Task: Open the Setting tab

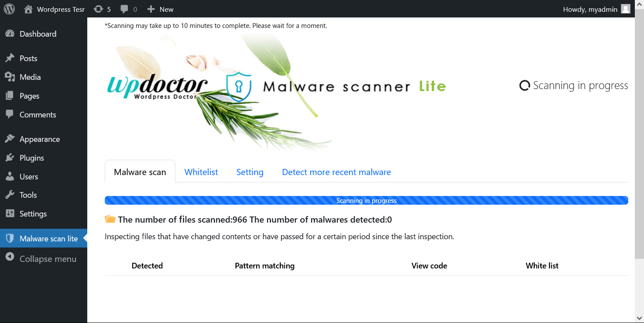Action: (250, 172)
